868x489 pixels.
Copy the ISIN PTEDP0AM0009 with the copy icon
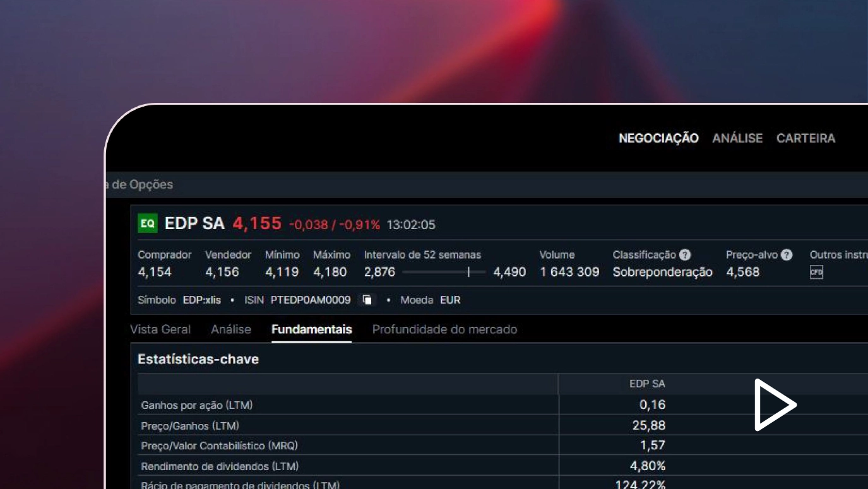367,300
